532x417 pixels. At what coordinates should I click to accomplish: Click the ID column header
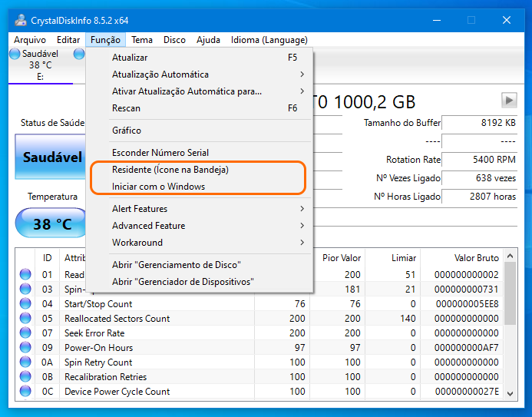tap(47, 258)
